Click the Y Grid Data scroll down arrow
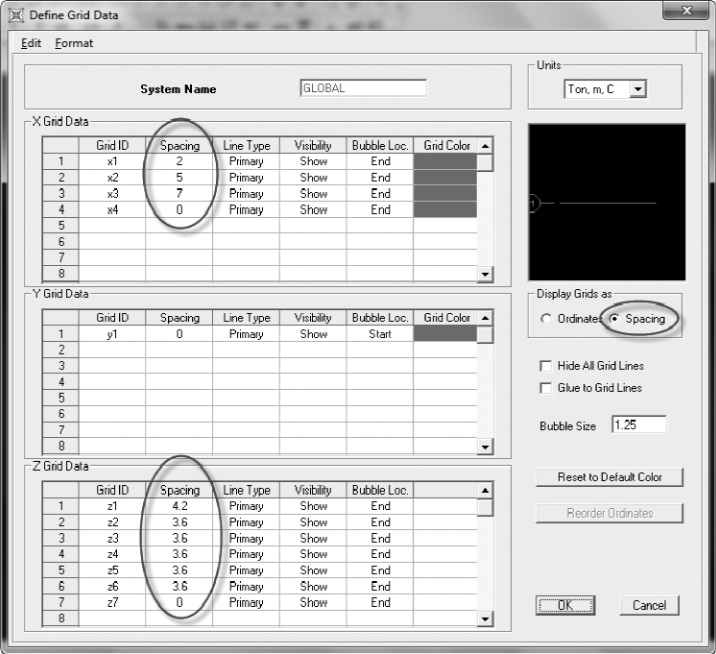The height and width of the screenshot is (654, 716). tap(485, 447)
